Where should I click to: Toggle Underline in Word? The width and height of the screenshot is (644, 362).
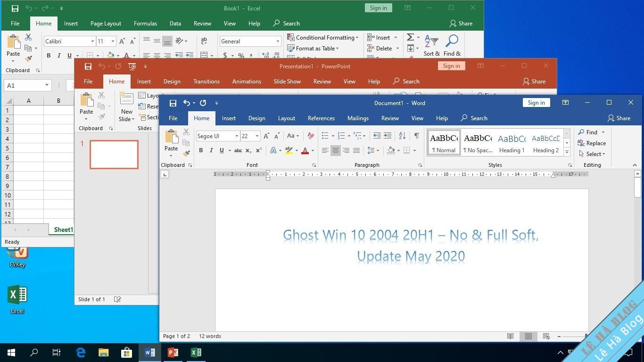pos(222,150)
